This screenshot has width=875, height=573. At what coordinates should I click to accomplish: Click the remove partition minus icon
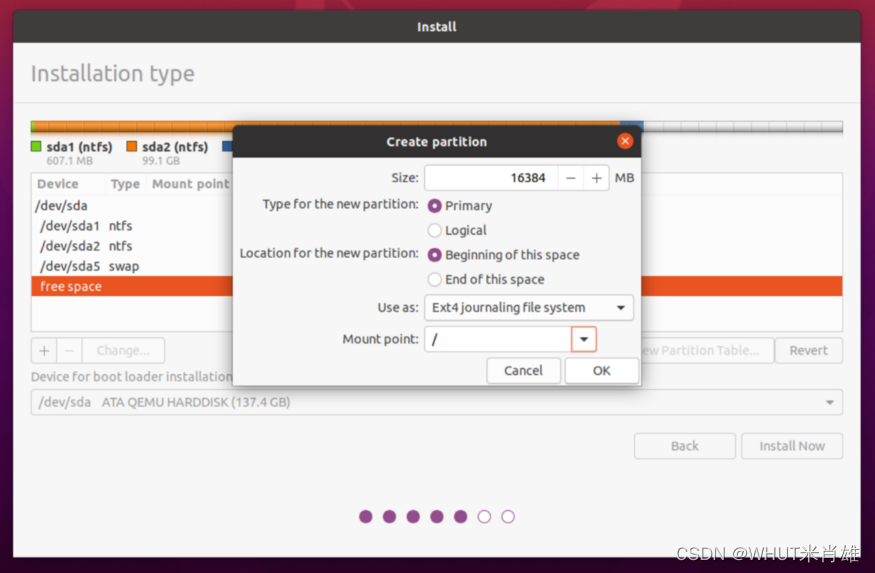coord(69,350)
